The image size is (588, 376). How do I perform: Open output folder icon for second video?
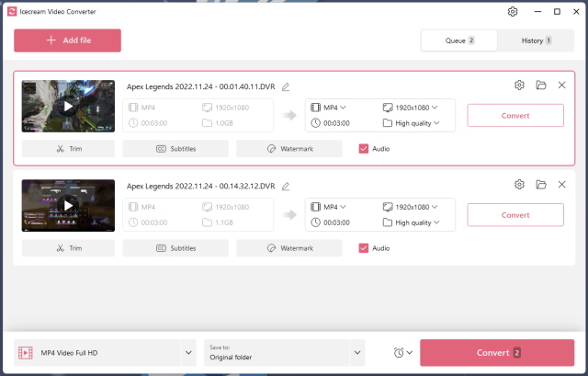click(x=541, y=184)
